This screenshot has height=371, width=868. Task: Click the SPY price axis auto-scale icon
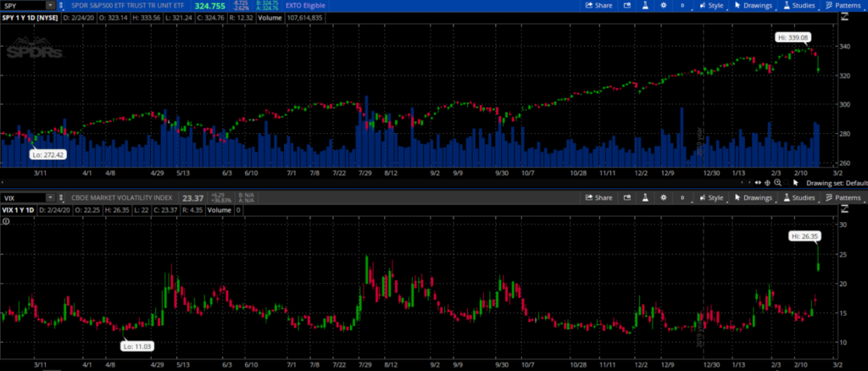[x=844, y=17]
